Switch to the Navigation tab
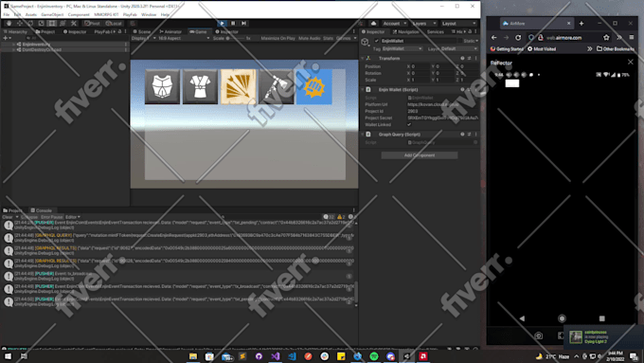Image resolution: width=644 pixels, height=363 pixels. pyautogui.click(x=405, y=31)
